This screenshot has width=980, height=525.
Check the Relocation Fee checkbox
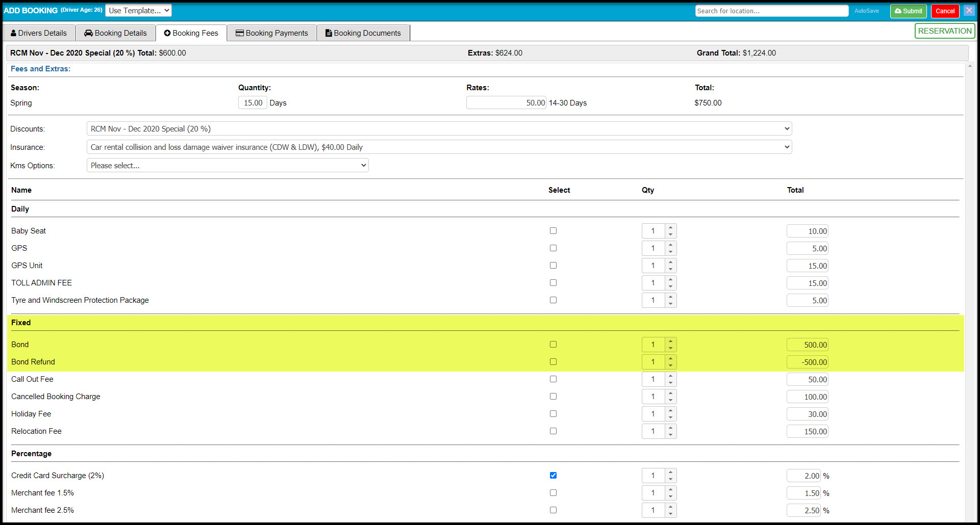coord(553,431)
